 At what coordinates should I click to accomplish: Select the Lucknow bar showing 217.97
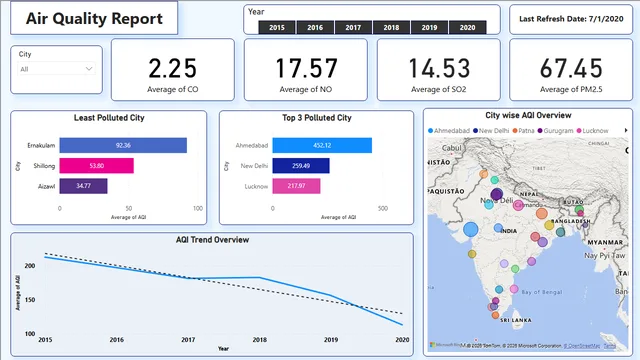[x=296, y=186]
